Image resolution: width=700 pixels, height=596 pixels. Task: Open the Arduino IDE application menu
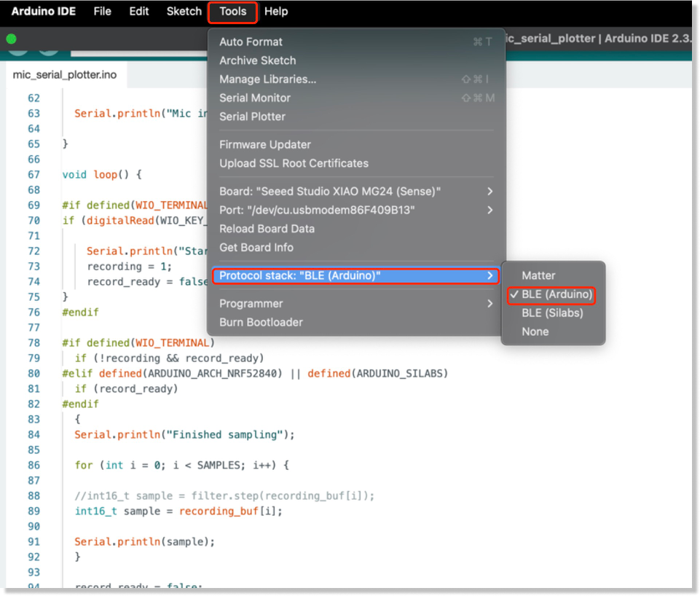click(x=43, y=12)
